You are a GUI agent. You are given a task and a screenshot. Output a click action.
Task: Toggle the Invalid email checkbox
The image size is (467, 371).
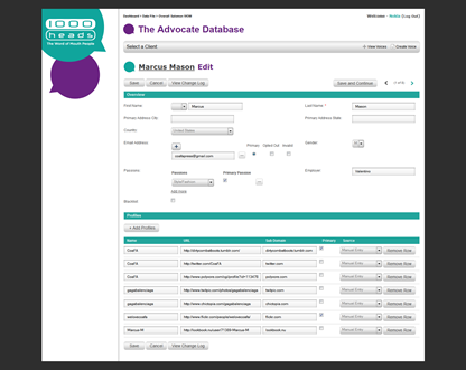point(289,154)
